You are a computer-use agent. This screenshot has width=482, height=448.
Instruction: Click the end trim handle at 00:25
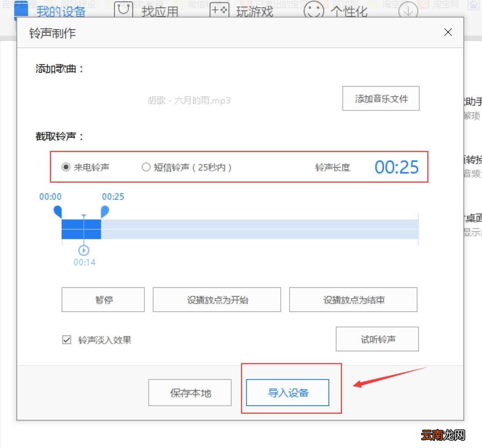click(105, 212)
